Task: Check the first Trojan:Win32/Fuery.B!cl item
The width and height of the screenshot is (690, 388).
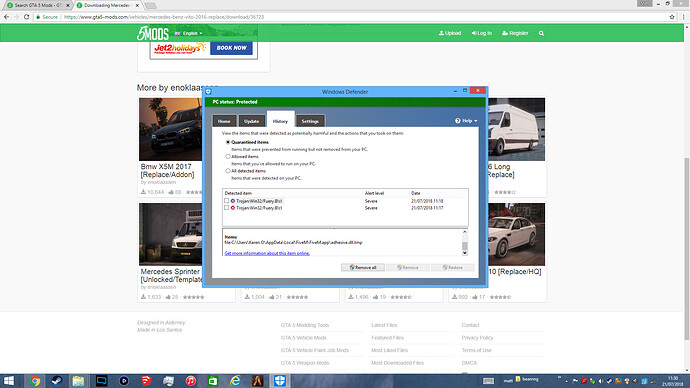Action: pyautogui.click(x=227, y=201)
